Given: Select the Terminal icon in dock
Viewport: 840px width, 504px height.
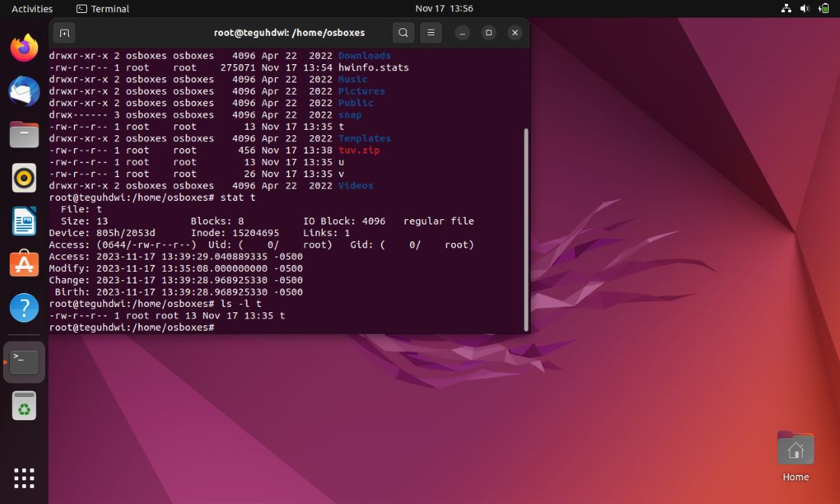Looking at the screenshot, I should pos(24,362).
